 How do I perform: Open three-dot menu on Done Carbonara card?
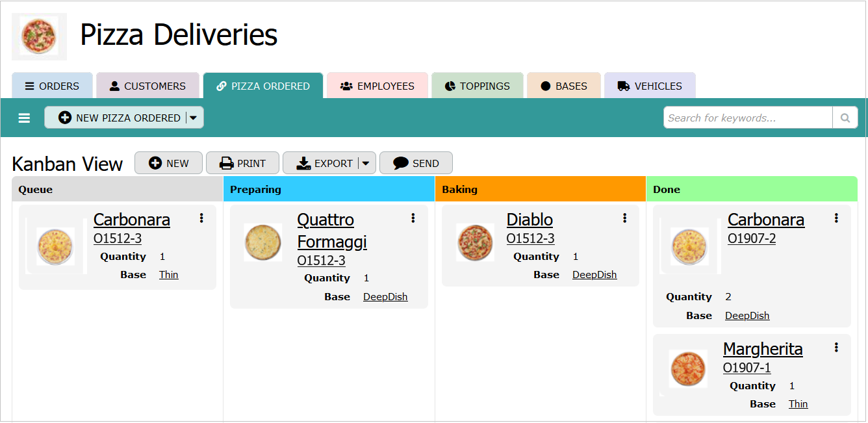[836, 218]
